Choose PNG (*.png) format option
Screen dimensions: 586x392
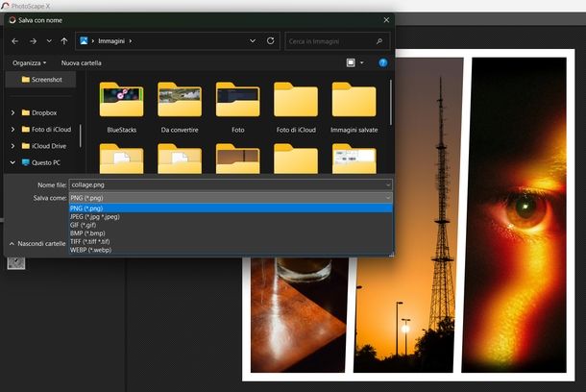point(231,208)
